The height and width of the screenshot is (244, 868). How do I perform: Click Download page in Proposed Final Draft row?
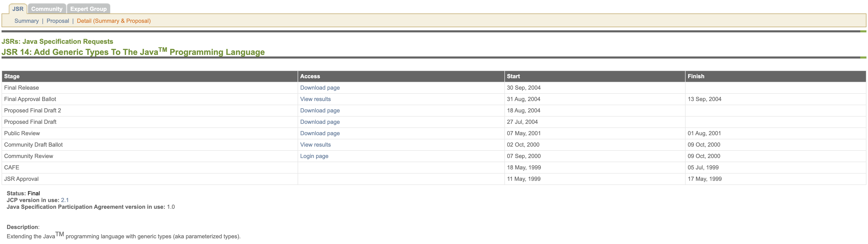click(x=319, y=122)
